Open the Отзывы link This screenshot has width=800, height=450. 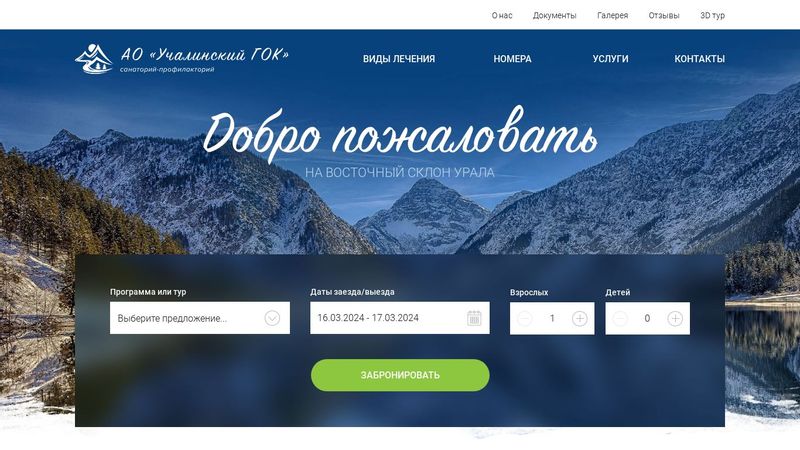pos(664,15)
